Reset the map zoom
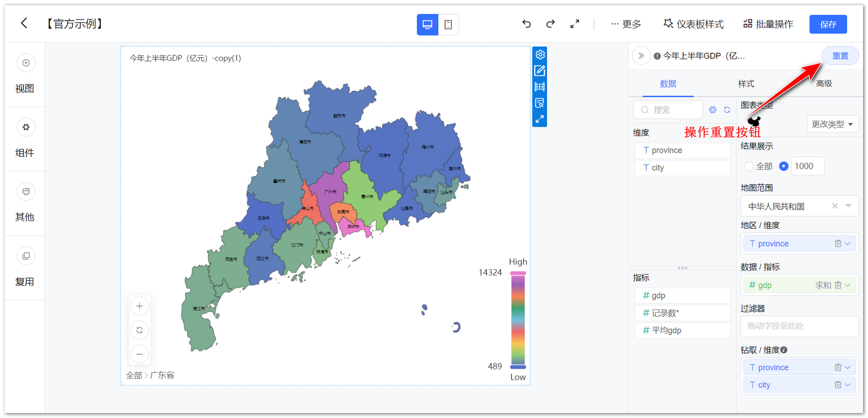This screenshot has width=868, height=418. coord(139,330)
